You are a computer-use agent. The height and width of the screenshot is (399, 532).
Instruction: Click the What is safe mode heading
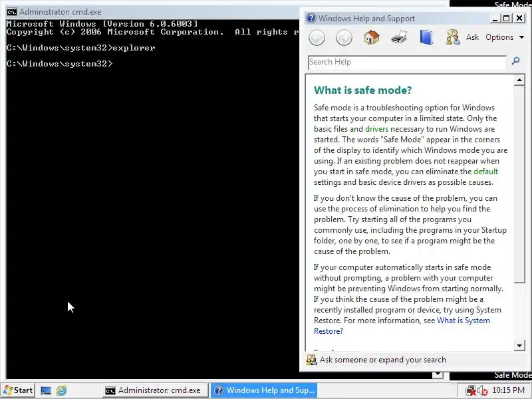point(362,90)
